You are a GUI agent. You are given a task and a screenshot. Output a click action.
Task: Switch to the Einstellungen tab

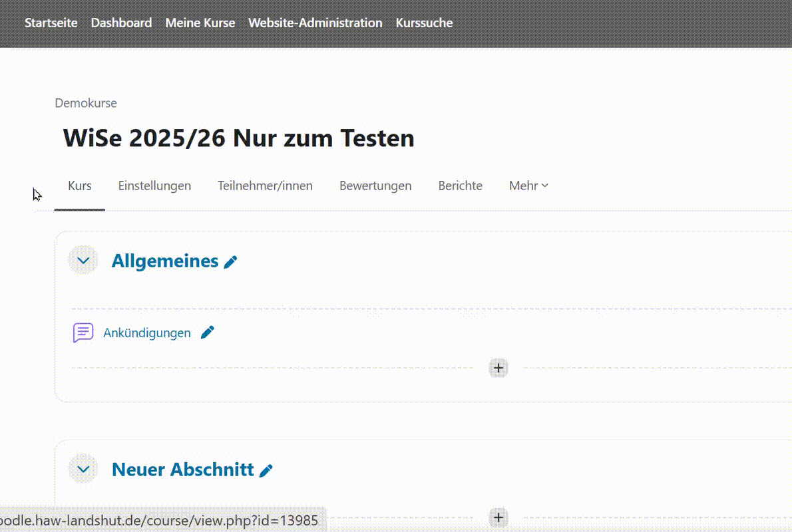[154, 186]
